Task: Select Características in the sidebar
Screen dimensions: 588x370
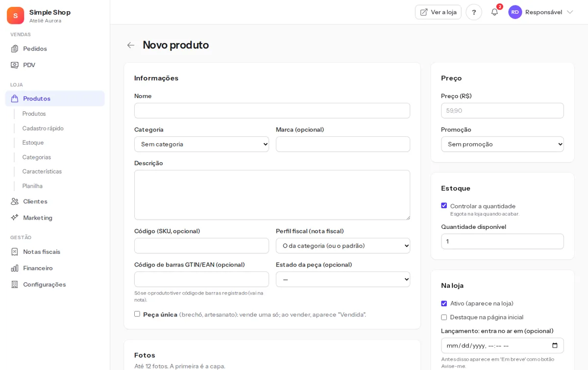Action: (42, 172)
